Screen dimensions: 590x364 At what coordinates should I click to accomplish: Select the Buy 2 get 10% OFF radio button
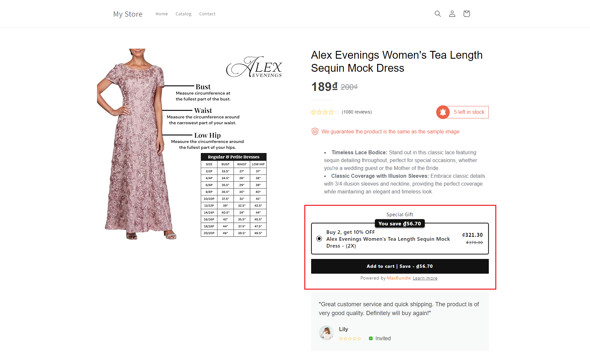click(319, 239)
